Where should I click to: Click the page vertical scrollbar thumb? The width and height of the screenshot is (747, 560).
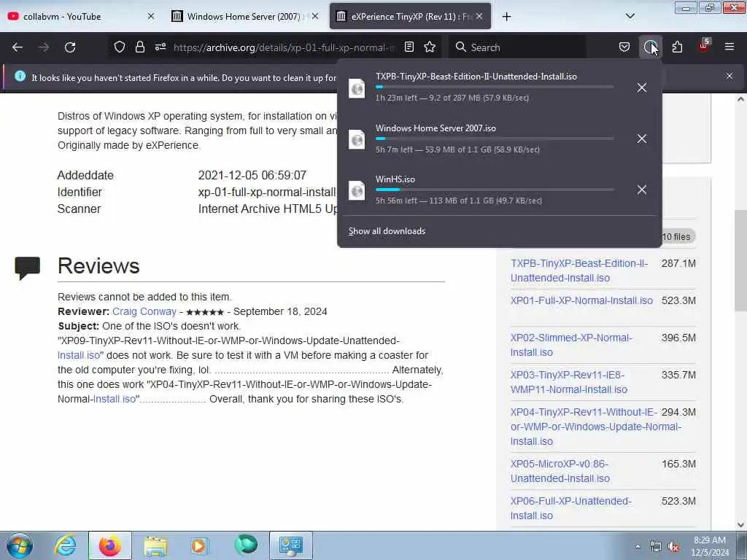pos(740,260)
